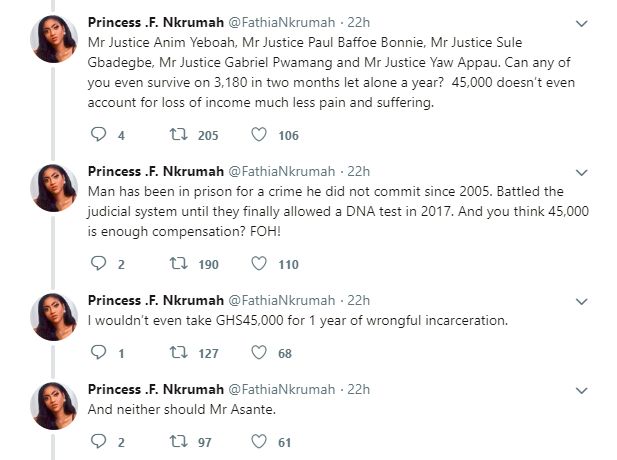Like the tweet with 106 likes
The height and width of the screenshot is (460, 617).
256,135
